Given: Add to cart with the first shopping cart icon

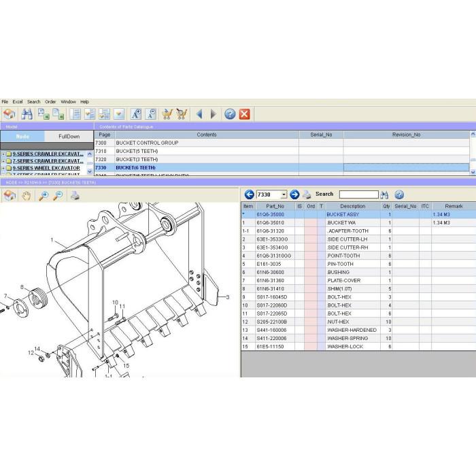Looking at the screenshot, I should tap(167, 114).
